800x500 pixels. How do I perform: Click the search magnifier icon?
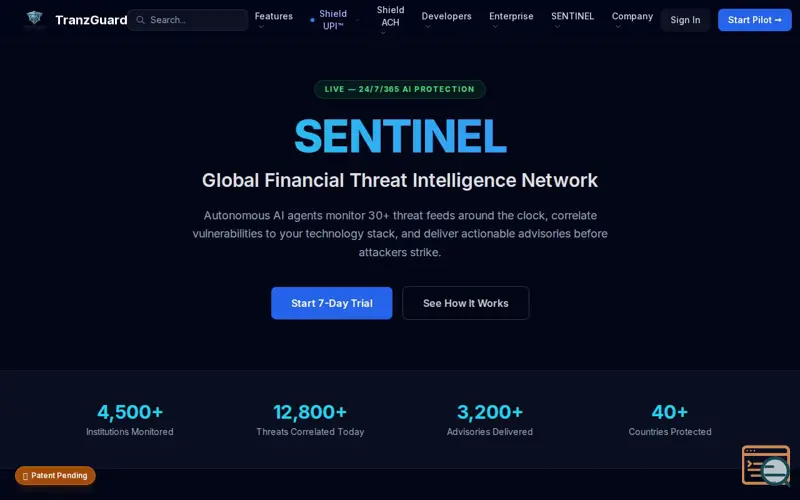[141, 20]
